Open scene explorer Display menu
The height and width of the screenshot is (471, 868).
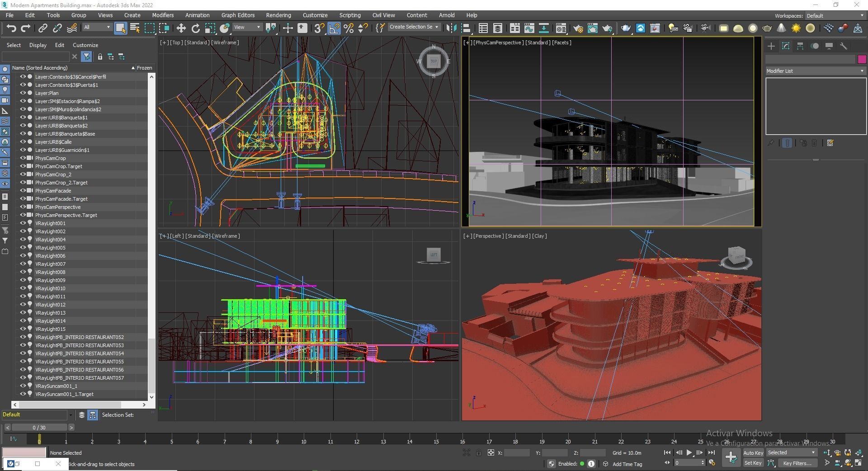point(38,45)
